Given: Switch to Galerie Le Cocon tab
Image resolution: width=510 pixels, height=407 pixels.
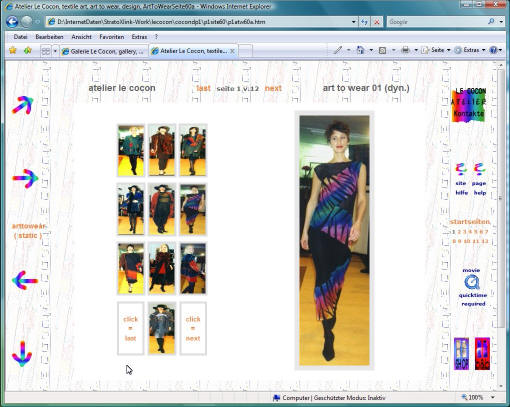Looking at the screenshot, I should [103, 51].
